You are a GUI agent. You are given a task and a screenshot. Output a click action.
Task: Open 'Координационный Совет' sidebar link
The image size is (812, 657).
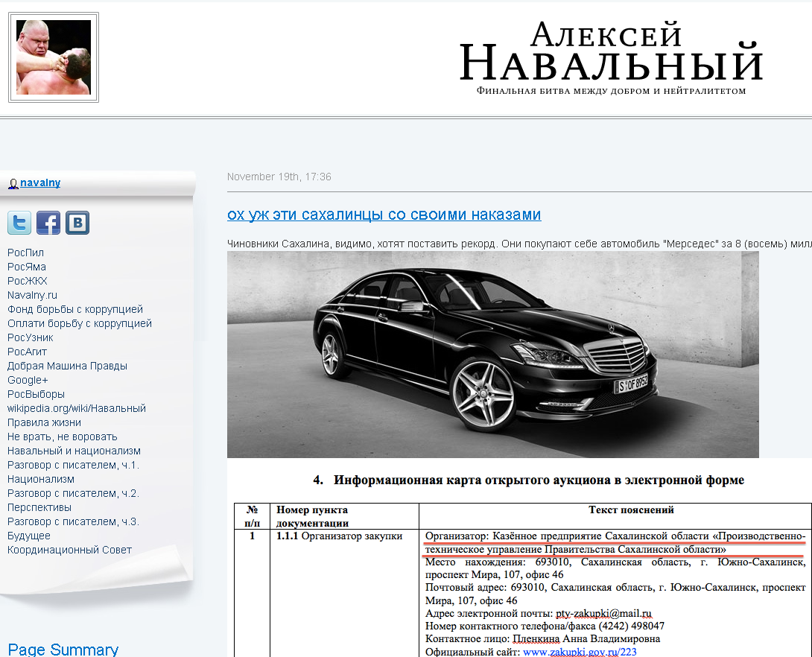pyautogui.click(x=69, y=550)
